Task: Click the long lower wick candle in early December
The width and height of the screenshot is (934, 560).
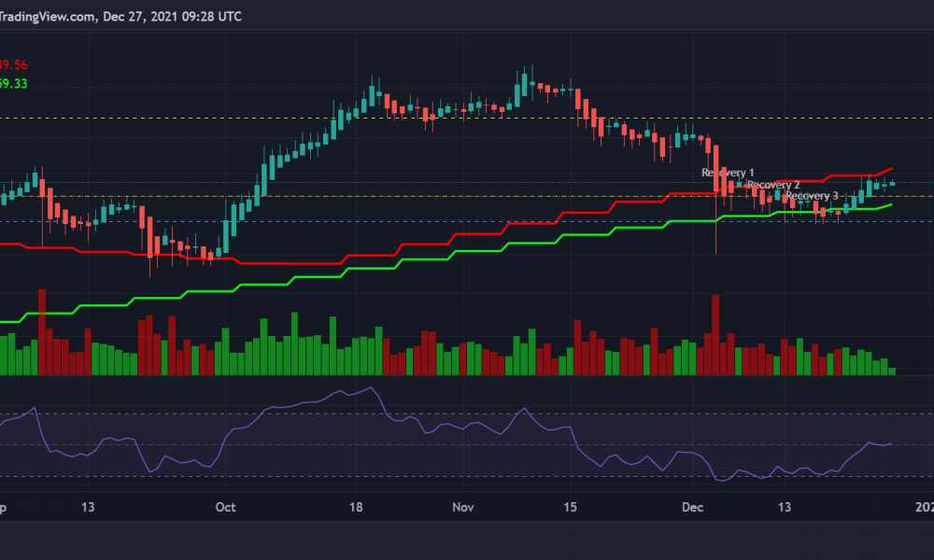Action: click(x=715, y=200)
